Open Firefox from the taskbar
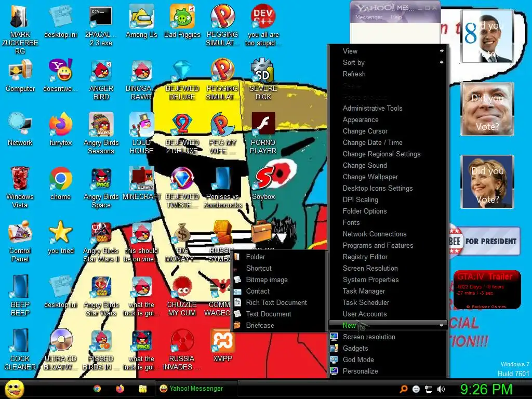This screenshot has width=532, height=399. [x=120, y=389]
